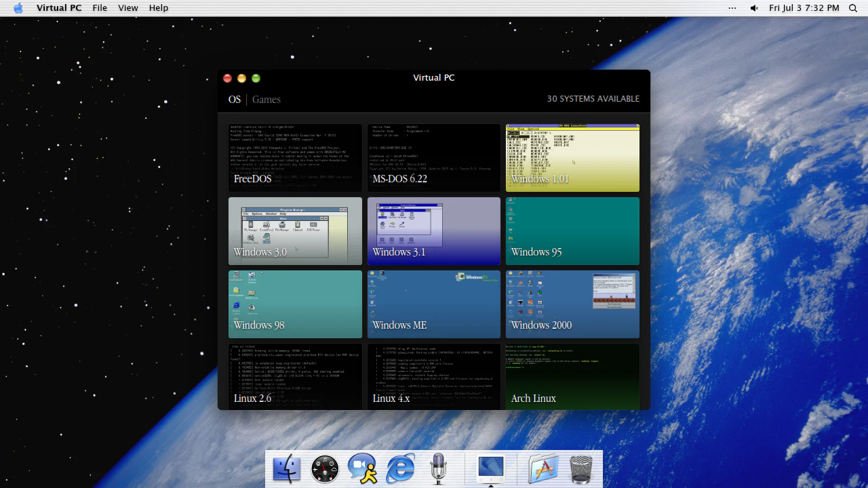Boot the Windows 95 system
Image resolution: width=868 pixels, height=488 pixels.
point(572,231)
